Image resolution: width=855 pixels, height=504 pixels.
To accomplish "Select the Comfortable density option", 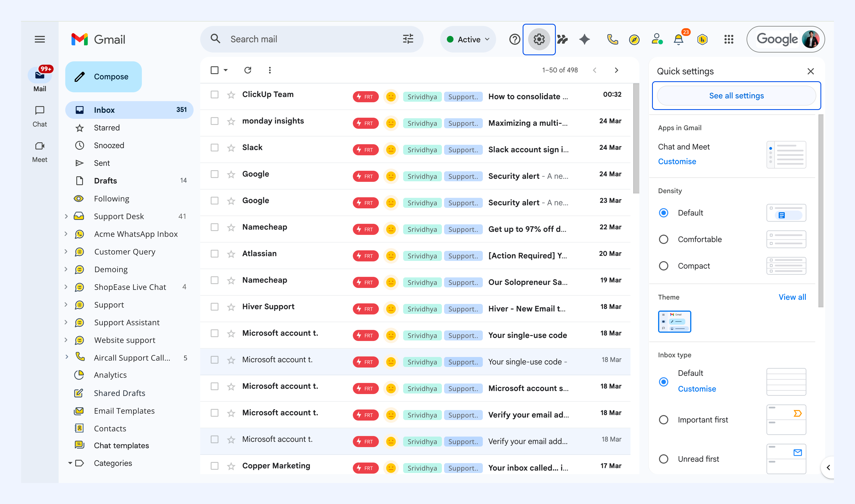I will (663, 240).
